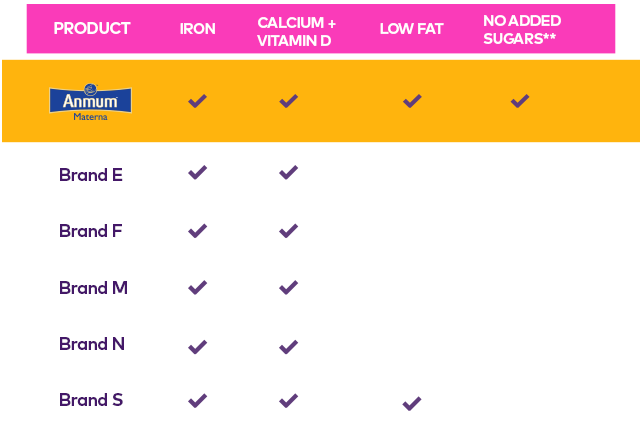Select the PRODUCT column header
The height and width of the screenshot is (430, 640).
[92, 29]
